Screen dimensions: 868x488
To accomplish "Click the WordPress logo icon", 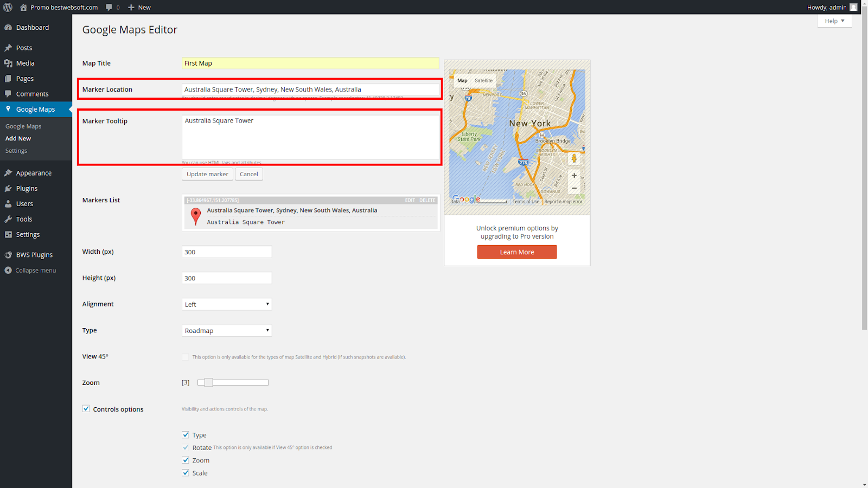I will click(x=8, y=7).
